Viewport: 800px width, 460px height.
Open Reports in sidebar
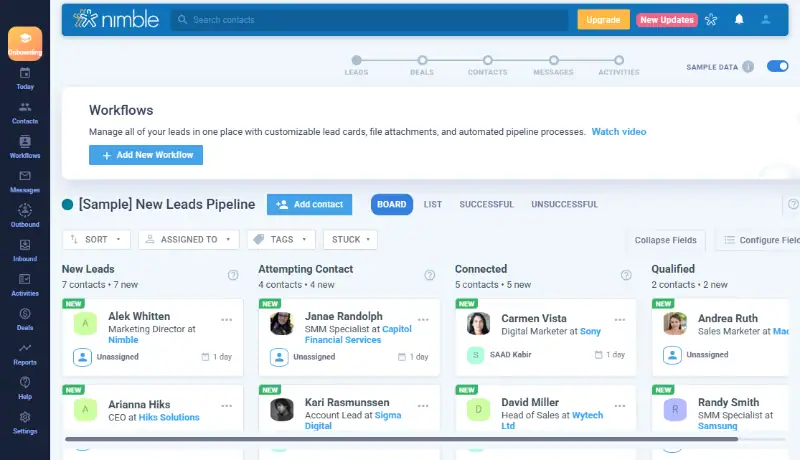[25, 354]
